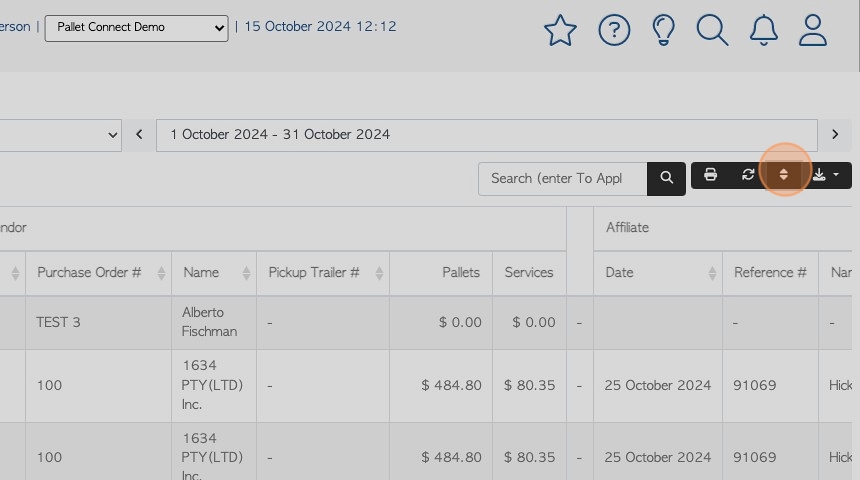
Task: Open user profile icon
Action: coord(812,30)
